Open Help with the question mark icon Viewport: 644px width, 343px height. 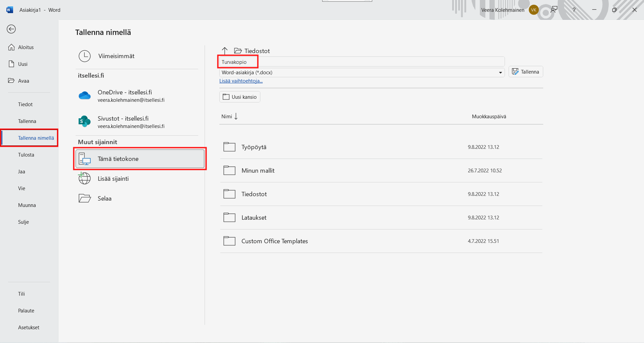[574, 10]
